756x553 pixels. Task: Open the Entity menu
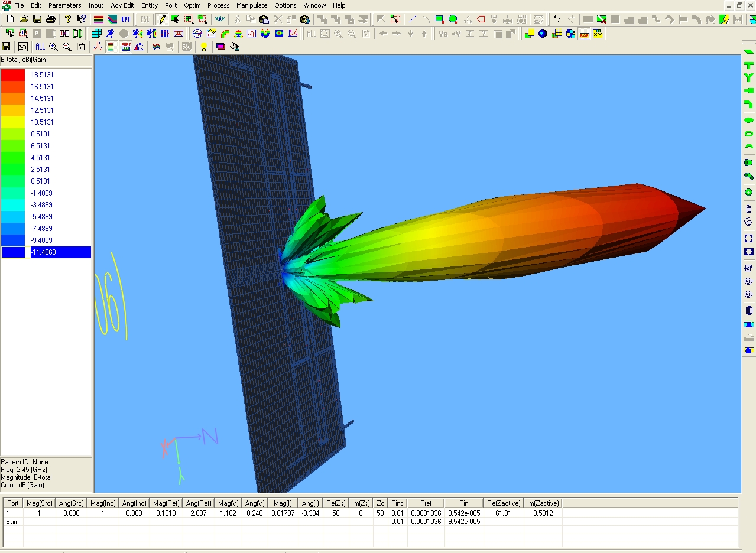[x=150, y=5]
